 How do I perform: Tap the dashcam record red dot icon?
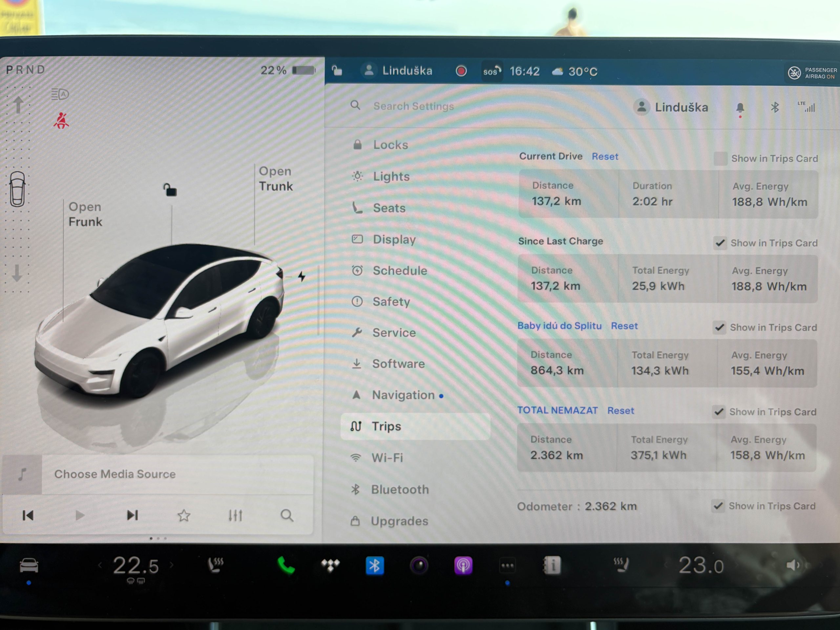click(x=461, y=71)
